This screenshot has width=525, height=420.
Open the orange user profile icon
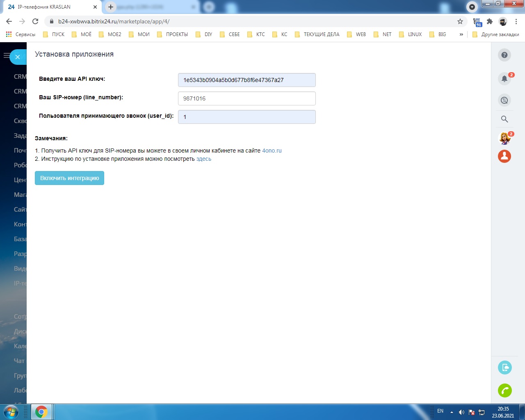point(504,156)
